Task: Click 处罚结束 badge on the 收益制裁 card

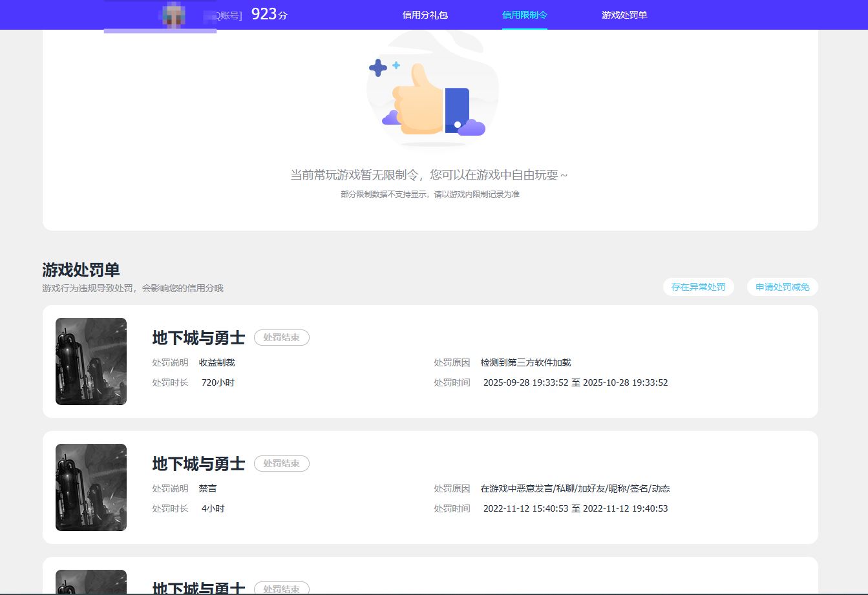Action: (281, 337)
